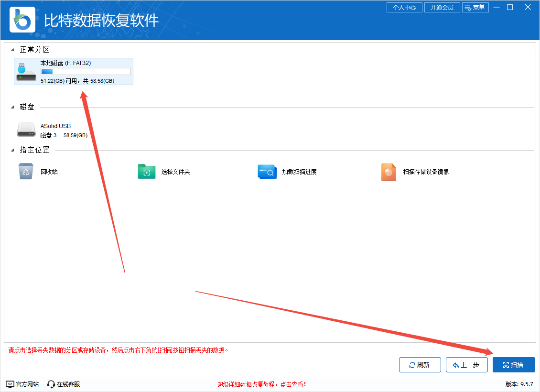Image resolution: width=540 pixels, height=392 pixels.
Task: Maximize the recovery software window
Action: click(x=510, y=7)
